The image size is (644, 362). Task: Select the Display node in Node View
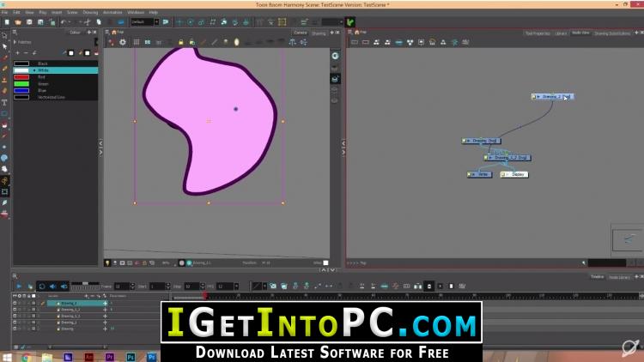(514, 174)
